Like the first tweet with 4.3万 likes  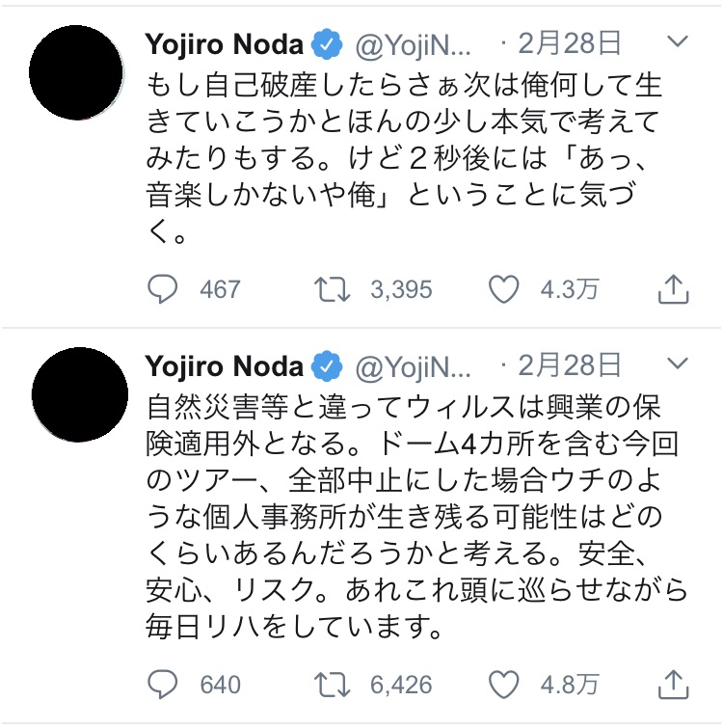pos(505,289)
